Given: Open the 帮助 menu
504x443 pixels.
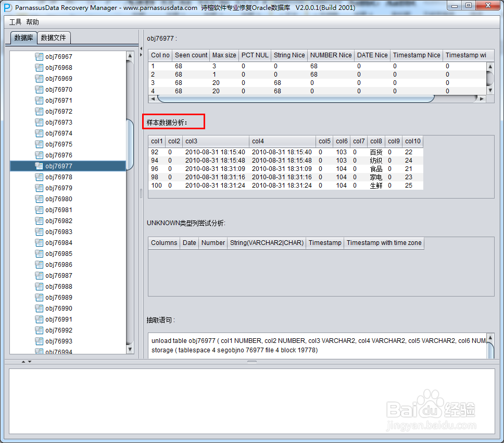Looking at the screenshot, I should pyautogui.click(x=32, y=22).
